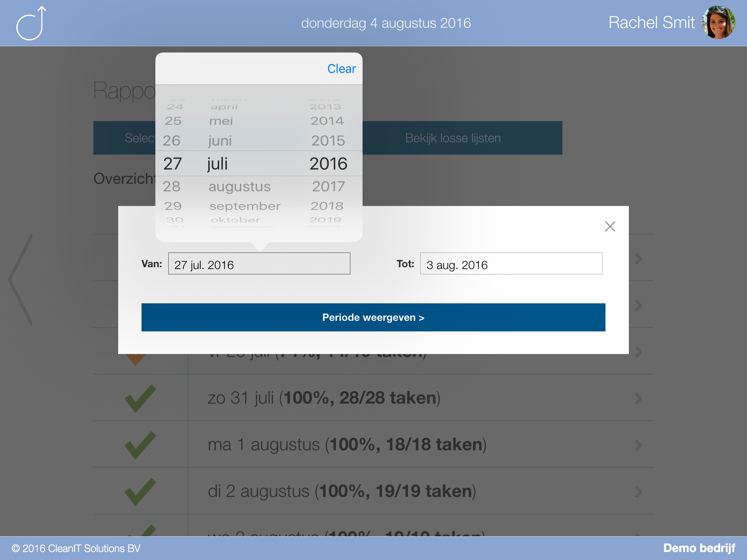Click the Van date input field

pos(259,264)
